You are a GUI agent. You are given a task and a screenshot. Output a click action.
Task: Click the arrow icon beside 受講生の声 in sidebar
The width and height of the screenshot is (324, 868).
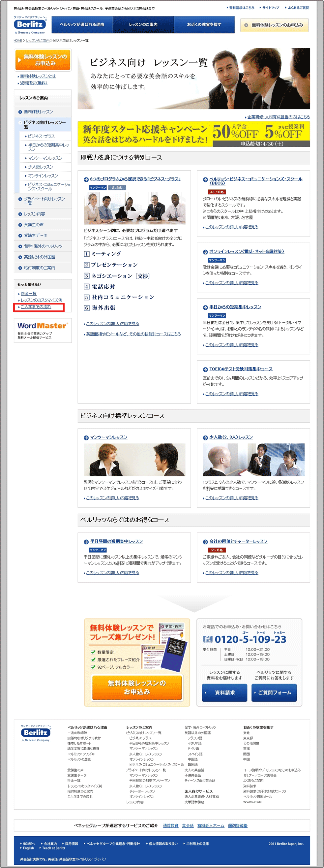(20, 225)
